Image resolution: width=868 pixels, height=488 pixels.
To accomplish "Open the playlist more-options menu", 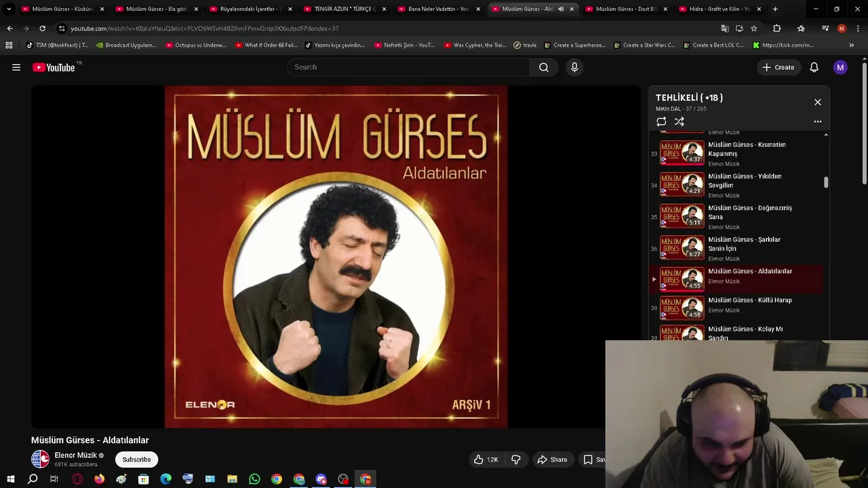I will coord(817,122).
